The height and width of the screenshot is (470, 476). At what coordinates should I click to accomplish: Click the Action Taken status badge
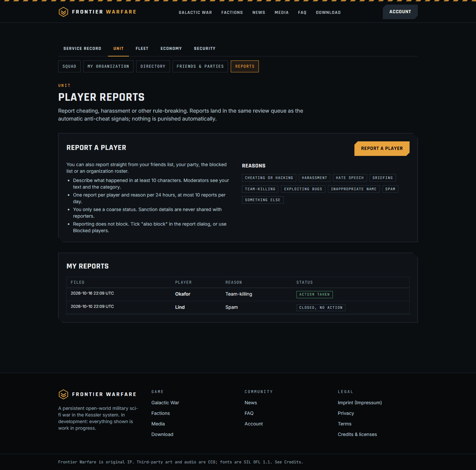[315, 295]
